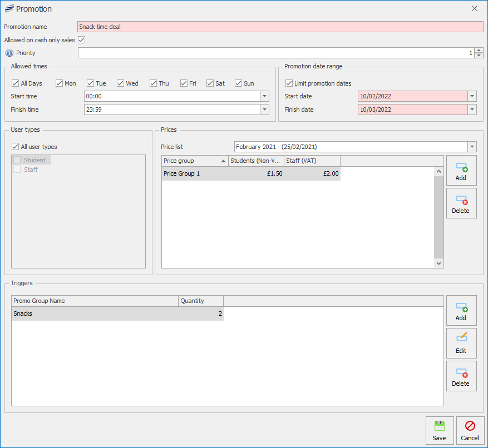Uncheck the All Days checkbox
Image resolution: width=488 pixels, height=448 pixels.
[x=16, y=83]
